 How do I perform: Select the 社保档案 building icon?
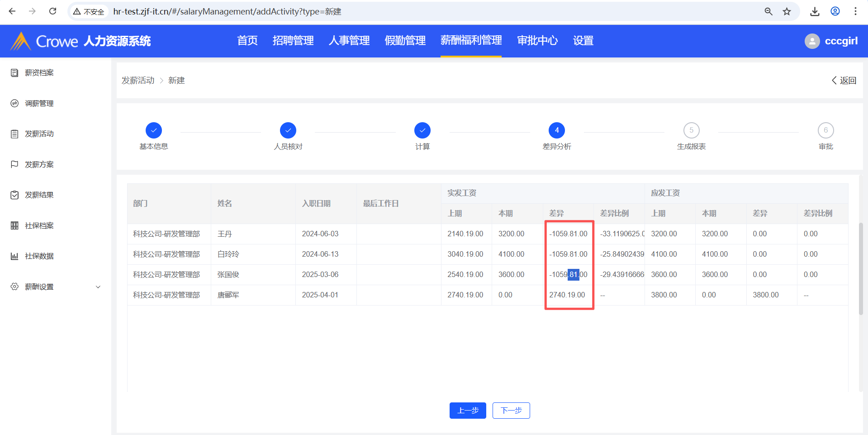pos(14,225)
